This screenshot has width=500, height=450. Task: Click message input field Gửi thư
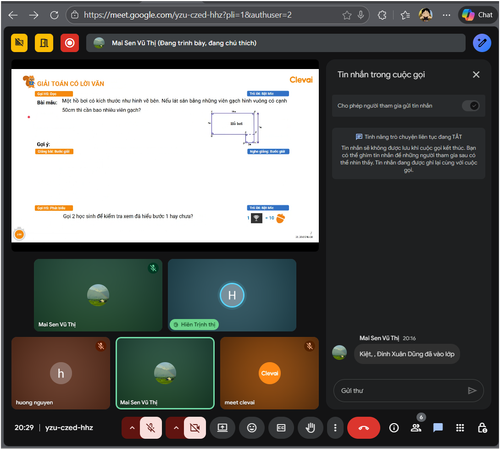400,391
